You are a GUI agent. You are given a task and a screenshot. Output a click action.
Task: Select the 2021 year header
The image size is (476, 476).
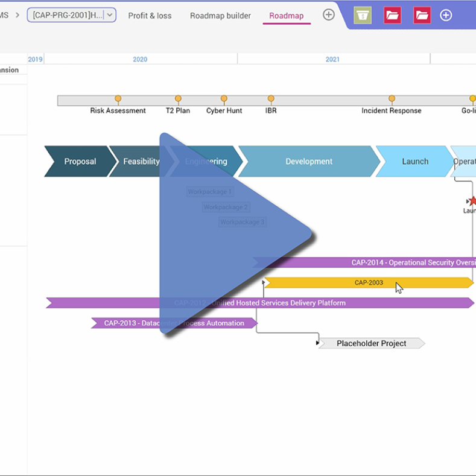pyautogui.click(x=332, y=59)
